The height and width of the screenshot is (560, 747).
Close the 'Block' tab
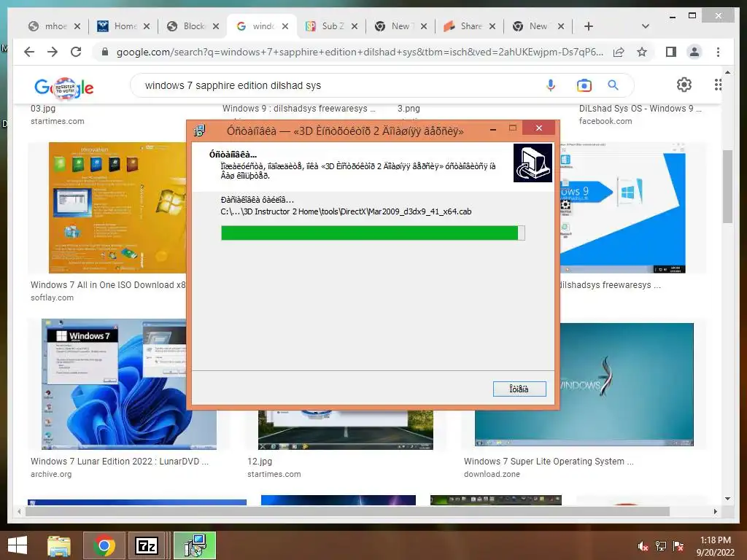pyautogui.click(x=216, y=26)
